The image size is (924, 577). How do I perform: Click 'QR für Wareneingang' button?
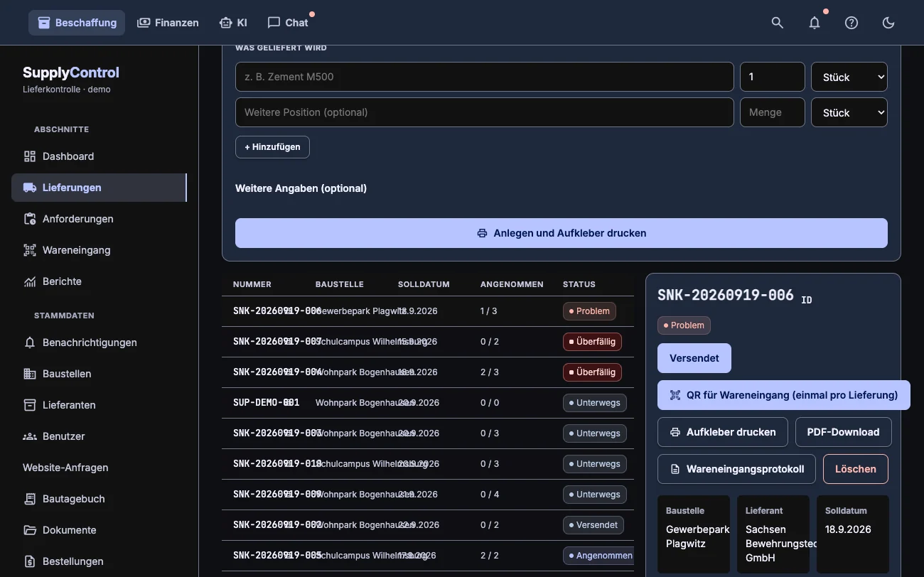pos(784,395)
